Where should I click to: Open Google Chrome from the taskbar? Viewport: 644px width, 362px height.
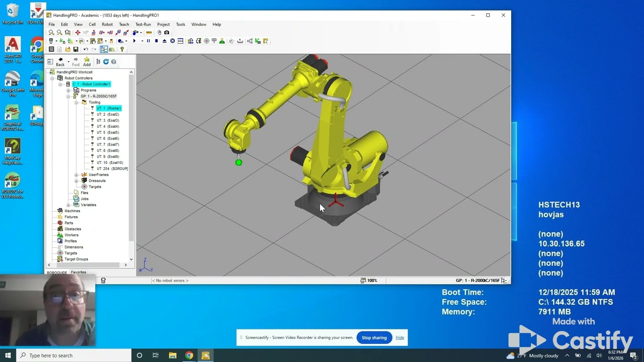click(x=189, y=355)
